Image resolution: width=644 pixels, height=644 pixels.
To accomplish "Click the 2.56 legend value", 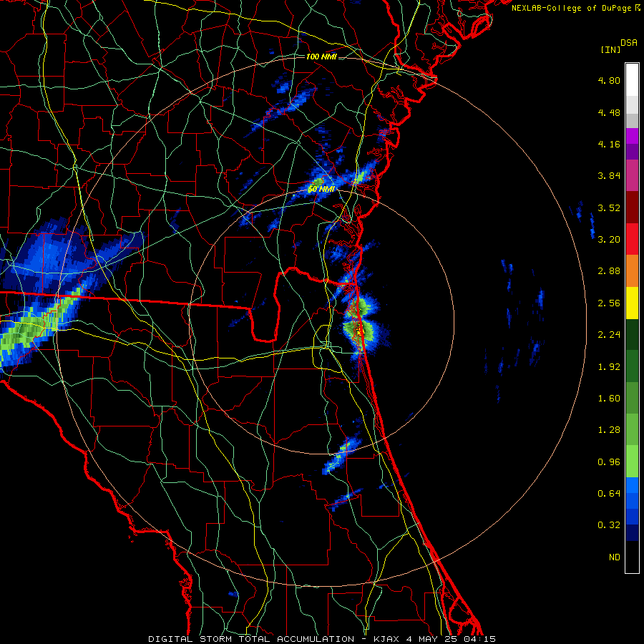I will point(609,303).
